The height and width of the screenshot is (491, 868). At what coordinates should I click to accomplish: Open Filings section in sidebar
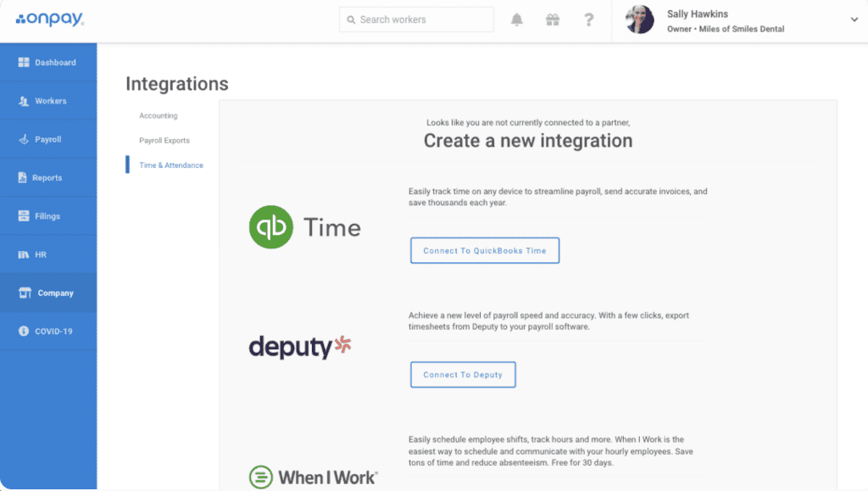[48, 216]
